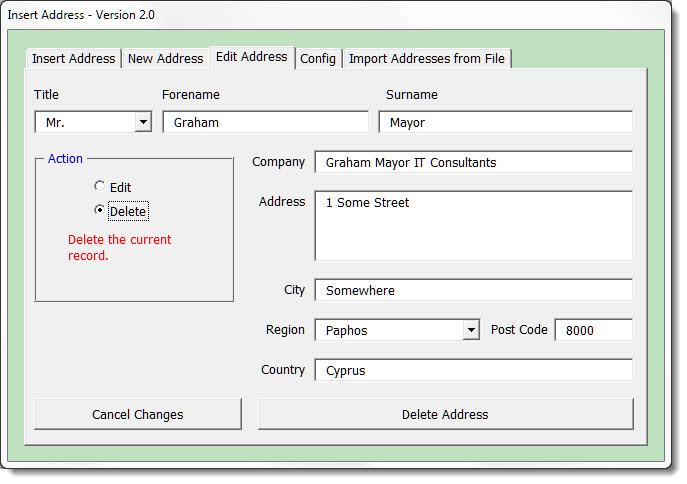687x484 pixels.
Task: Click inside the Address multi-line box
Action: coord(474,226)
